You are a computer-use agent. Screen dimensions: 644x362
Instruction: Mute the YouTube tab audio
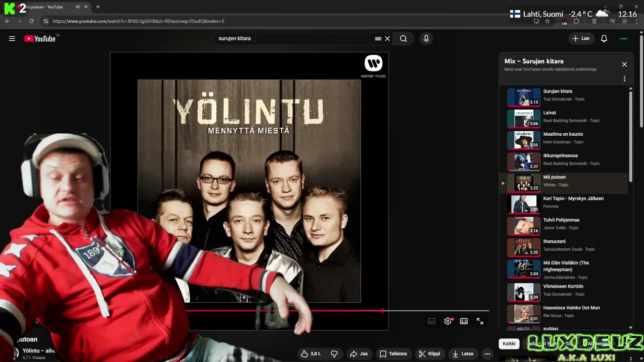(77, 7)
